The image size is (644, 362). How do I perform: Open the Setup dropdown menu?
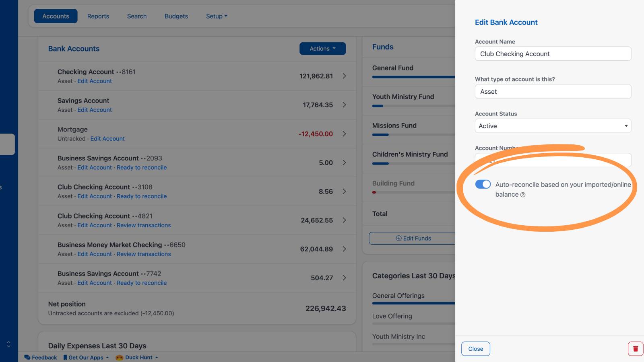217,16
